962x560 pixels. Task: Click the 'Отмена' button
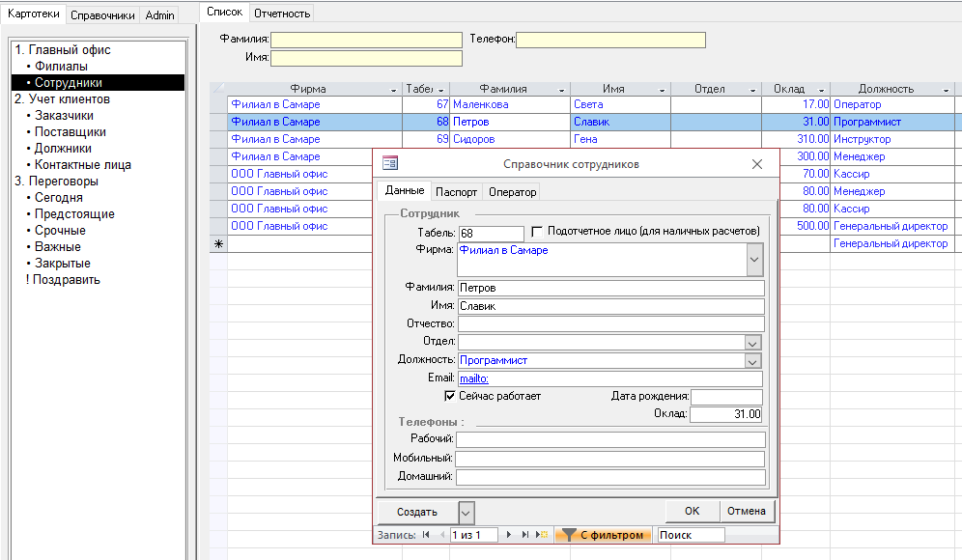tap(747, 511)
